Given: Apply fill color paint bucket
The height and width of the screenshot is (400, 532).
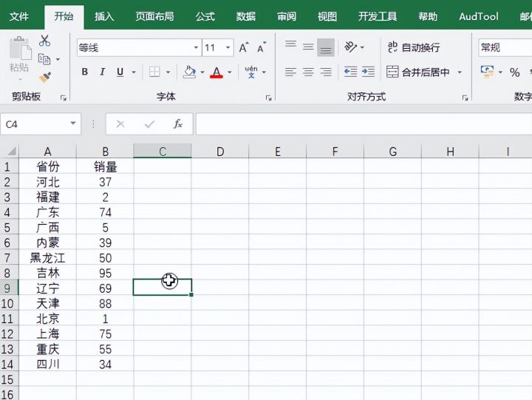Looking at the screenshot, I should coord(189,72).
